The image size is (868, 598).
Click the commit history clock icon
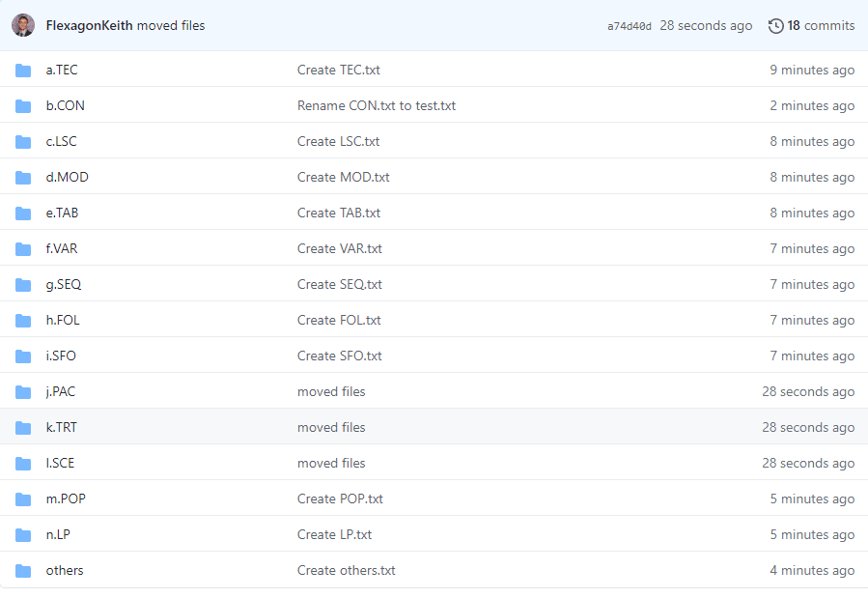coord(775,25)
